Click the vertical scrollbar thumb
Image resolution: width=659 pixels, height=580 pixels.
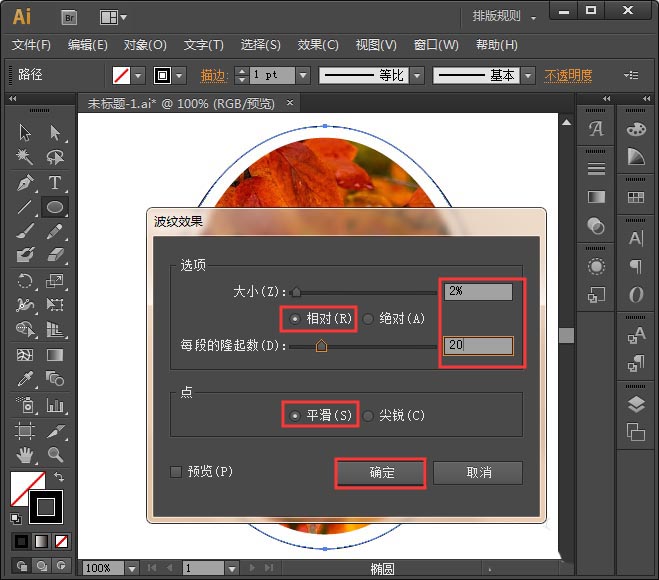(566, 336)
